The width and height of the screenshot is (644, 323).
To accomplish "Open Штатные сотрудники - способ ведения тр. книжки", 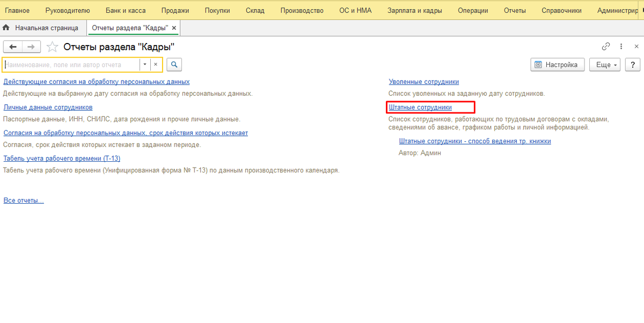I will [475, 141].
